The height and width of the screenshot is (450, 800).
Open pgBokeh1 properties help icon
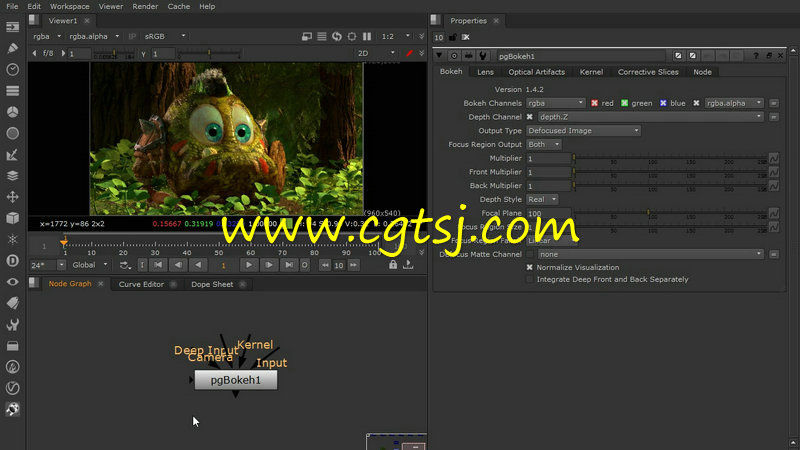pos(756,56)
